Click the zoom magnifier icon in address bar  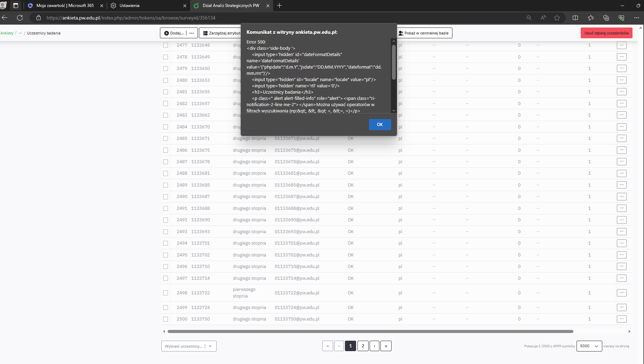pos(529,18)
